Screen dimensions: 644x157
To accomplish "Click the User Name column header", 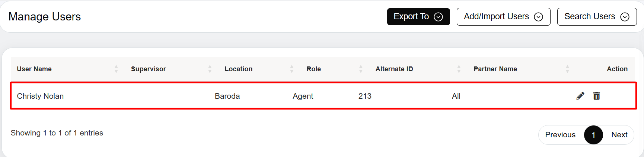I will pyautogui.click(x=34, y=69).
